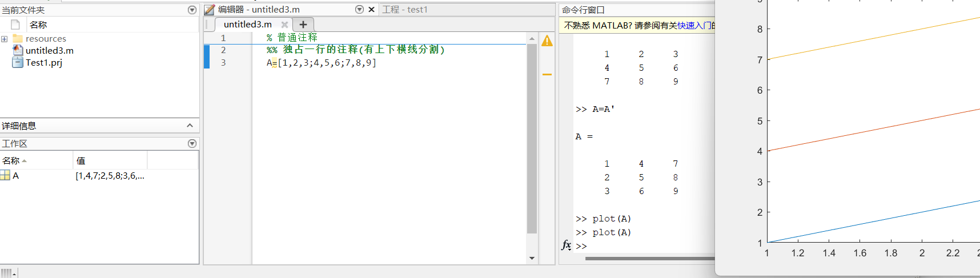The width and height of the screenshot is (980, 278).
Task: Click the orange plot line in figure
Action: [x=874, y=130]
